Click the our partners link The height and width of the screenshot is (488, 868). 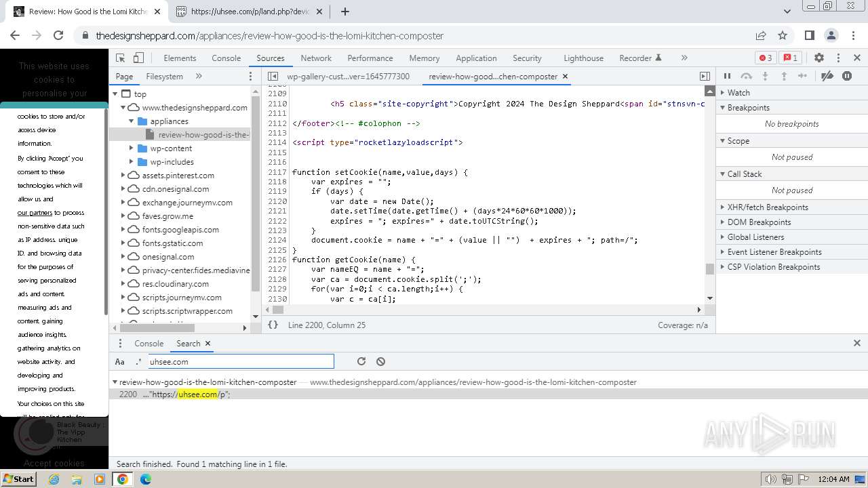(x=35, y=213)
